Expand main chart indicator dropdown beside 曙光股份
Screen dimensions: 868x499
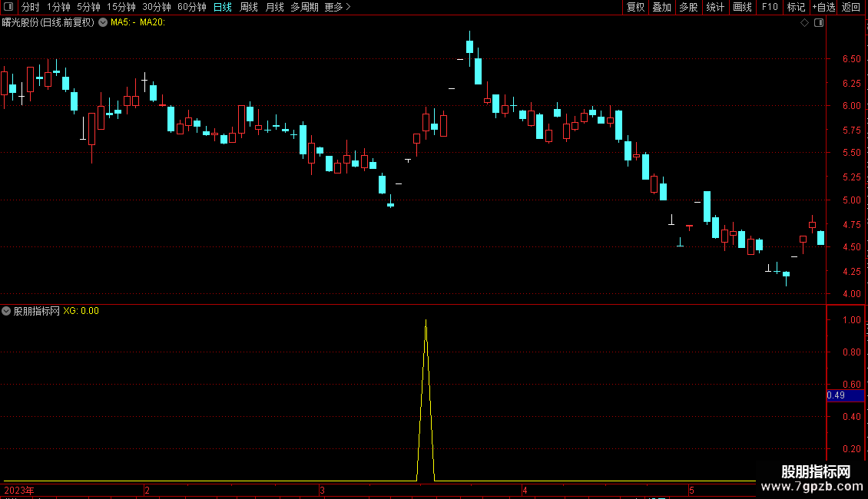[103, 22]
